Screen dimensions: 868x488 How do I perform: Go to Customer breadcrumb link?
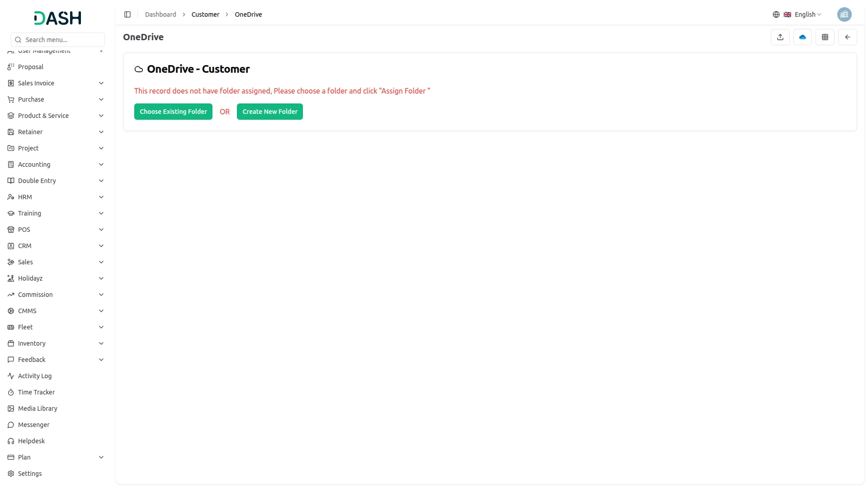[205, 14]
